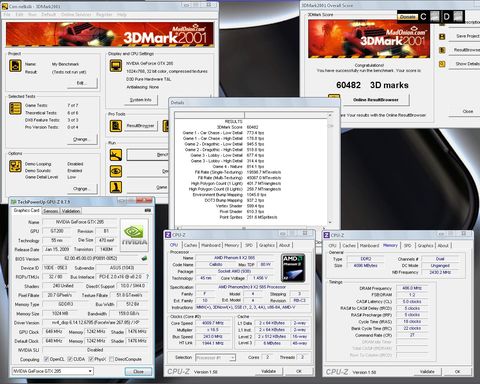480x384 pixels.
Task: Click the Close button in GPU-Z
Action: click(138, 371)
